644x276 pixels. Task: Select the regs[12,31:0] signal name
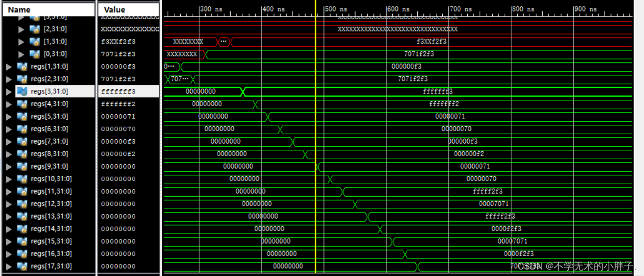tap(51, 204)
